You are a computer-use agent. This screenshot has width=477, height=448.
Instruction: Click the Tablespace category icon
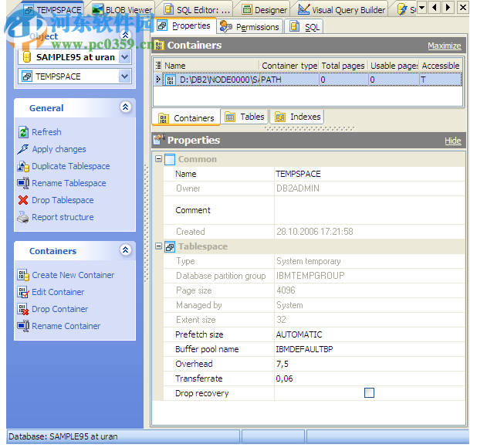170,246
